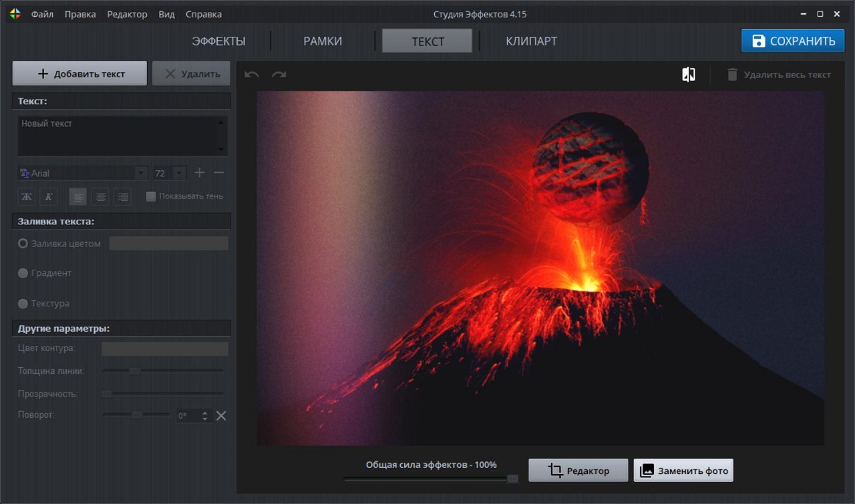Click the Добавить текст button

coord(79,73)
